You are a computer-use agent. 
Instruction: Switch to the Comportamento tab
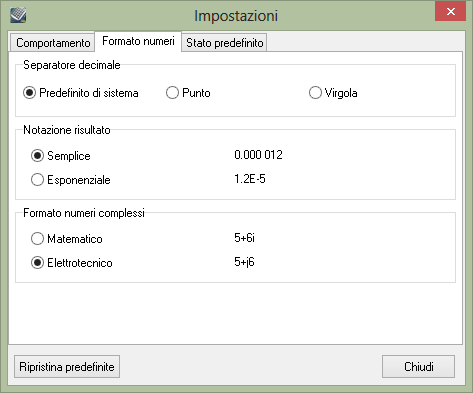point(53,43)
